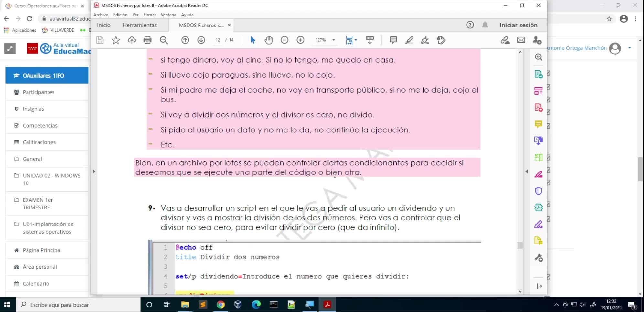Open the Ventana menu

168,15
